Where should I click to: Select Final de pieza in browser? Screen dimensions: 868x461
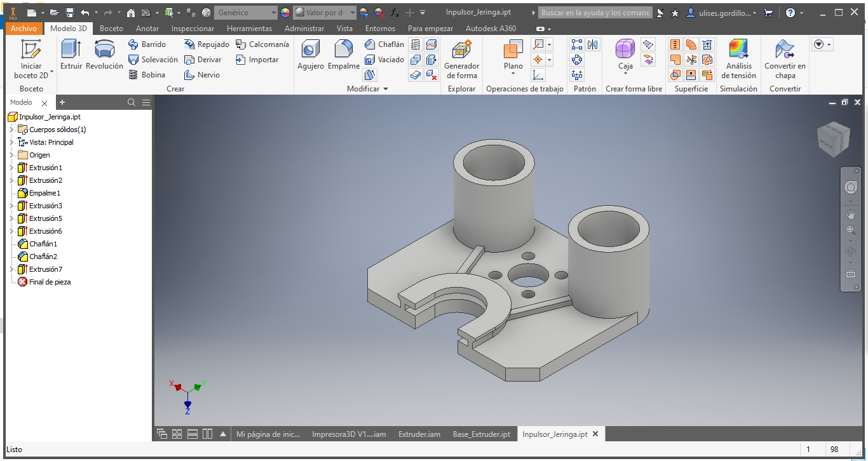(50, 282)
